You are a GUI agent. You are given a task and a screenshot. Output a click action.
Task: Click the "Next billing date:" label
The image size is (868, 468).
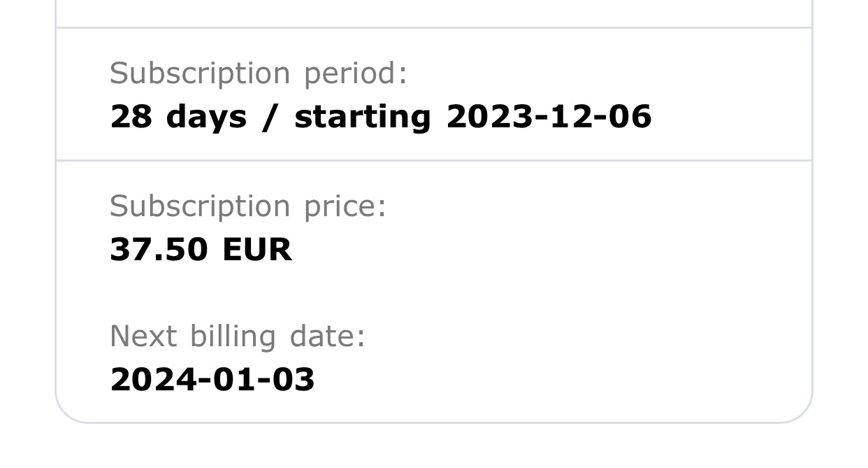pos(238,336)
